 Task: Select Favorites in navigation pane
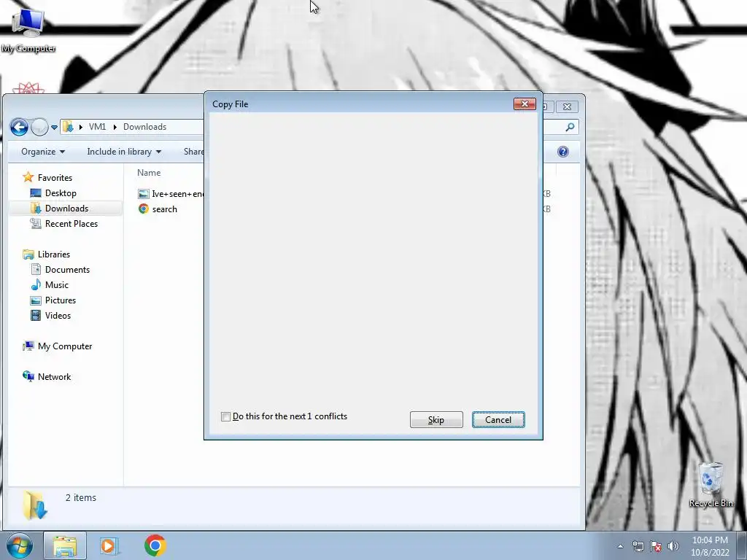(55, 178)
